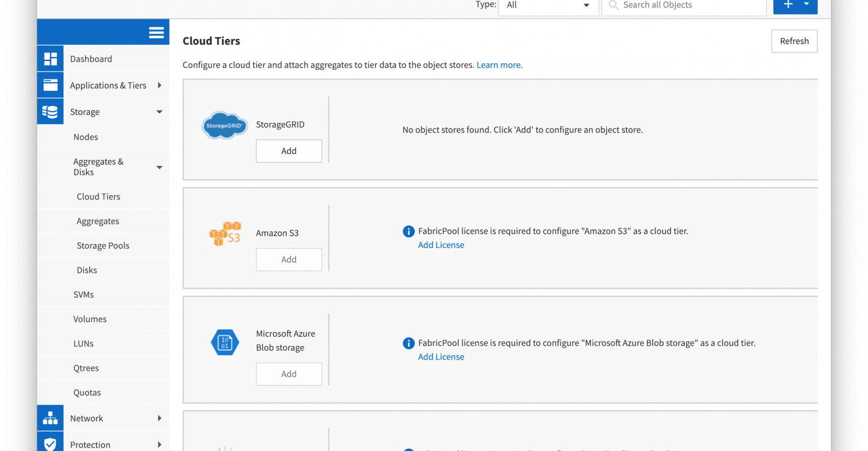Image resolution: width=868 pixels, height=451 pixels.
Task: Toggle the hamburger navigation menu
Action: (x=157, y=33)
